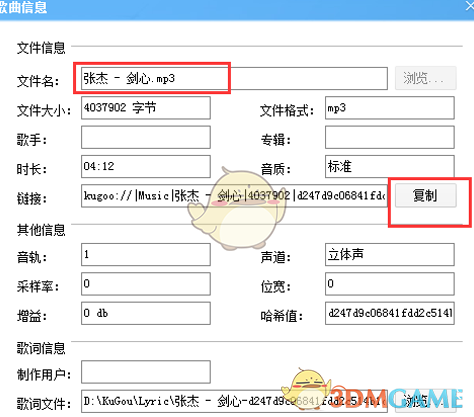Click the 音轨 field showing 1
The image size is (474, 417).
[x=146, y=254]
